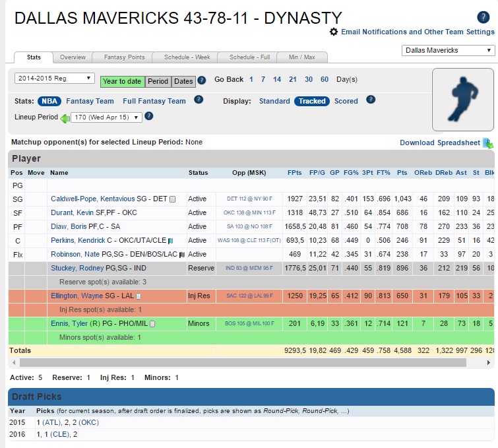Open Kevin Durant player page

pos(72,212)
